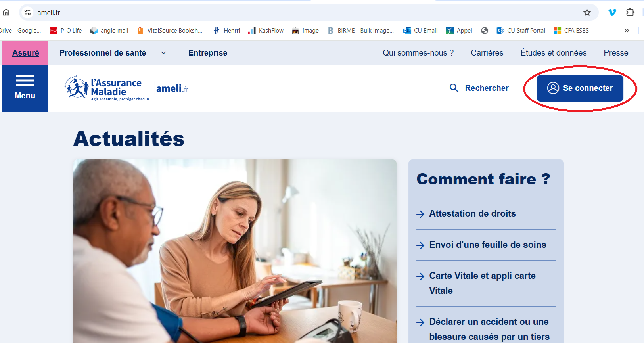Bookmark this page with the star icon
The height and width of the screenshot is (343, 644).
pyautogui.click(x=587, y=13)
